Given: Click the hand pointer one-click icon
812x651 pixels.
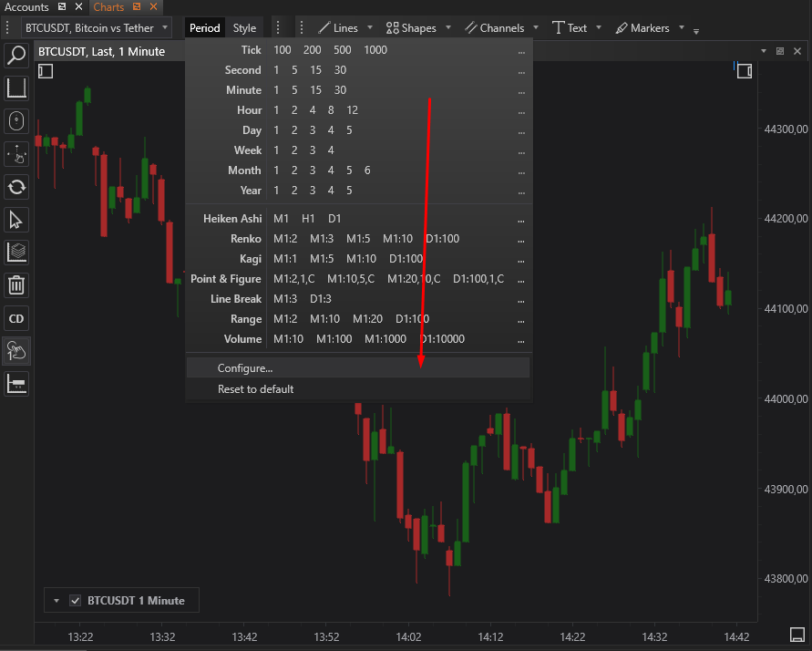Looking at the screenshot, I should click(x=16, y=351).
